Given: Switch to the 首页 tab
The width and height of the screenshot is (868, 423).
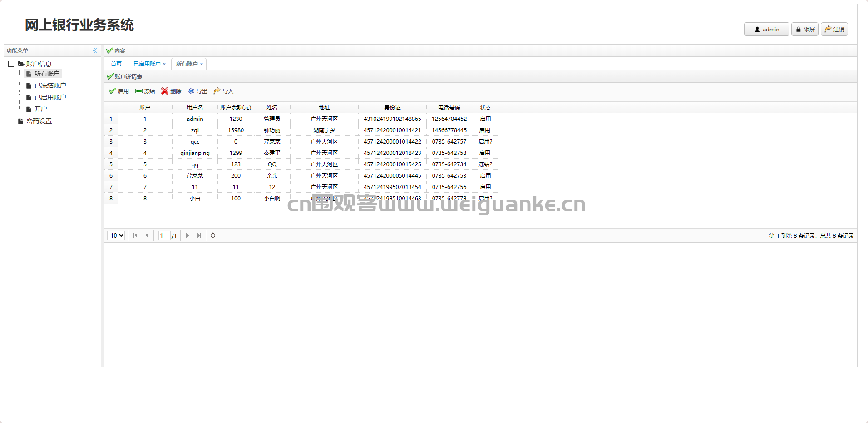Looking at the screenshot, I should click(x=116, y=64).
